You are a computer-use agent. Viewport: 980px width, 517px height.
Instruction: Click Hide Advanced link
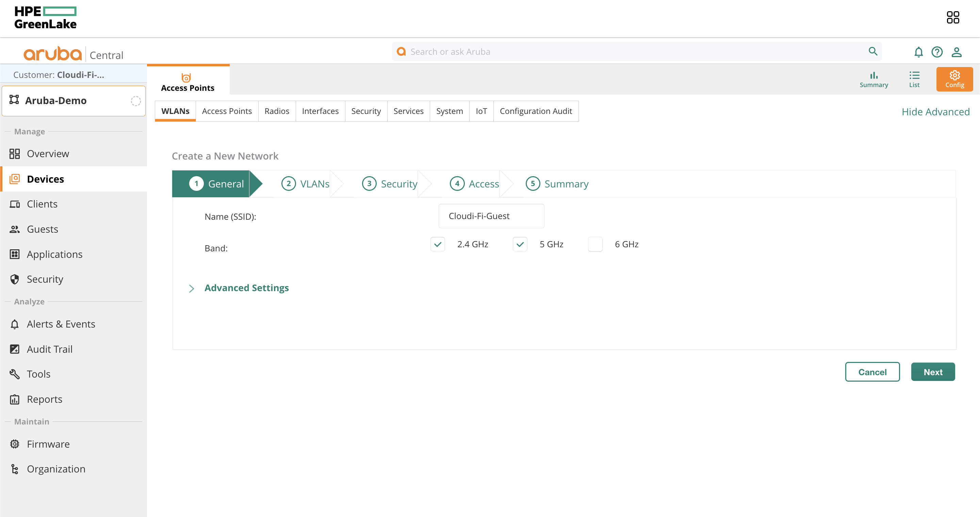pyautogui.click(x=936, y=111)
